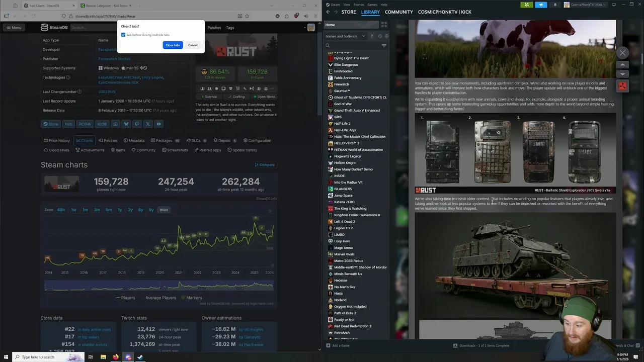Open the homepage house icon link
The image size is (644, 362).
[x=115, y=124]
